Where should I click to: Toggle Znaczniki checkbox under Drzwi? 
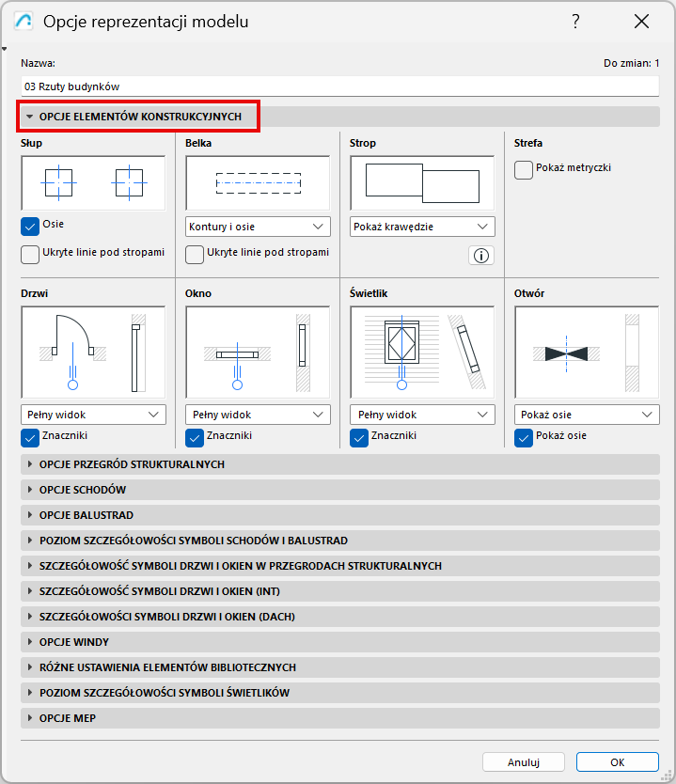pyautogui.click(x=30, y=437)
